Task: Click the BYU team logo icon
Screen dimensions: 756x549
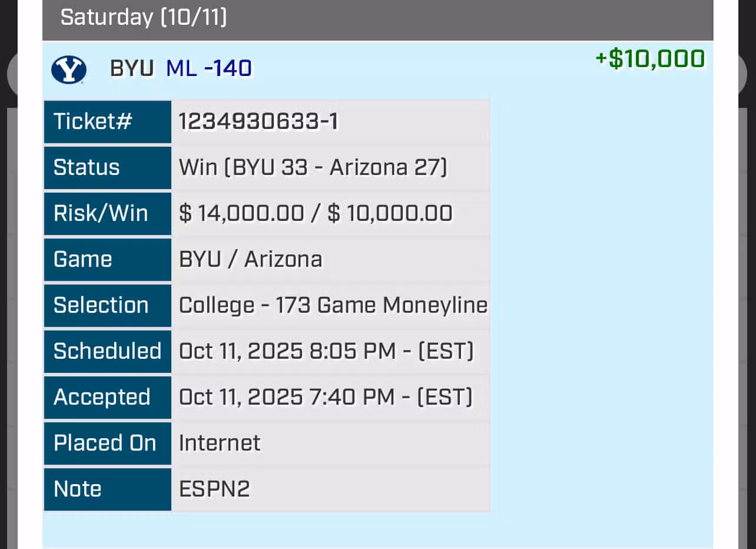Action: pos(69,70)
